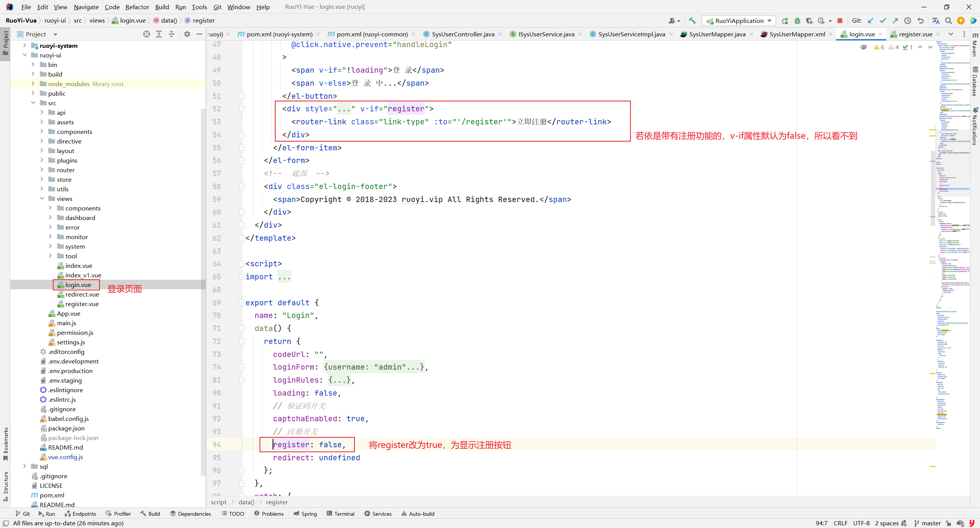Collapse all in the Project panel
Image resolution: width=980 pixels, height=528 pixels.
pos(171,34)
